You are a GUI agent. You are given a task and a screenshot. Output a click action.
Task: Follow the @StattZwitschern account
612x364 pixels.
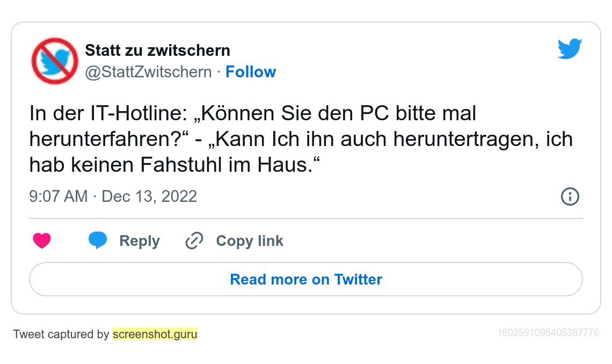pyautogui.click(x=251, y=72)
